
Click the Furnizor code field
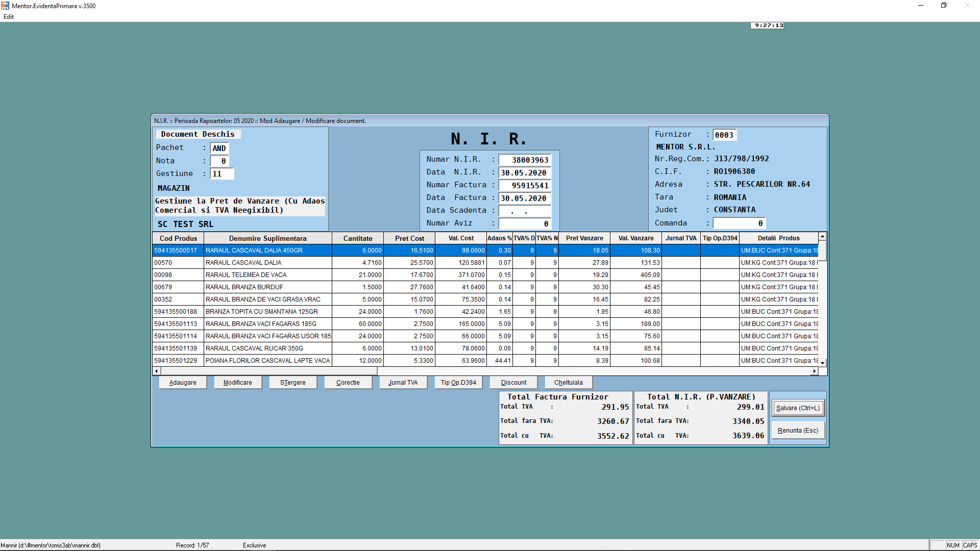724,135
